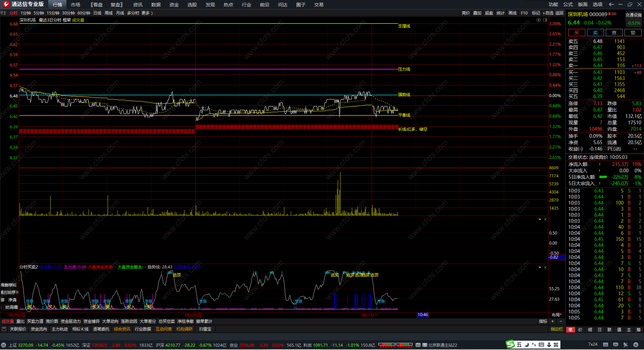Click the red 买 buy button
Screen dimensions: 644x350
[577, 33]
